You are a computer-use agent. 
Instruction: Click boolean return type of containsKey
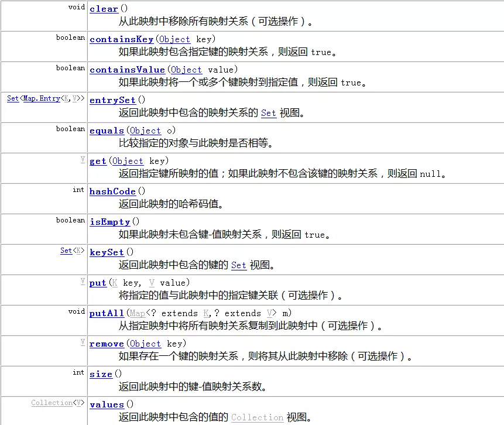(x=70, y=37)
